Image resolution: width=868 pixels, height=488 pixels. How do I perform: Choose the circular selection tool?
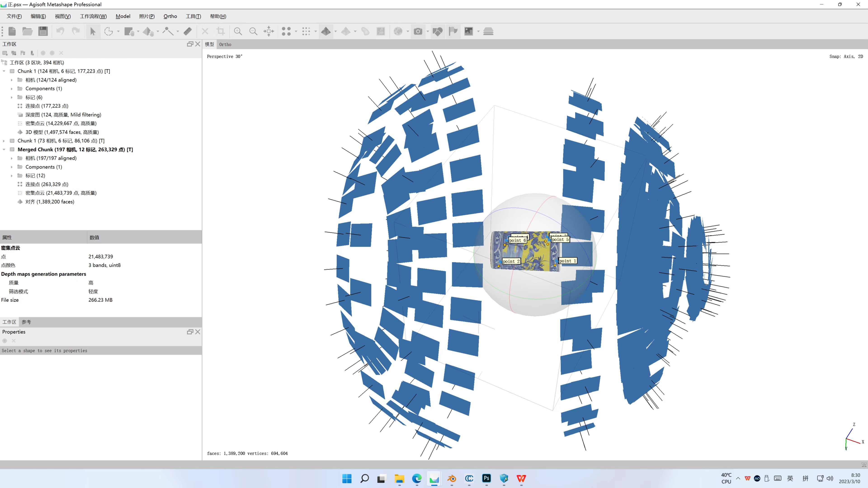pyautogui.click(x=108, y=31)
